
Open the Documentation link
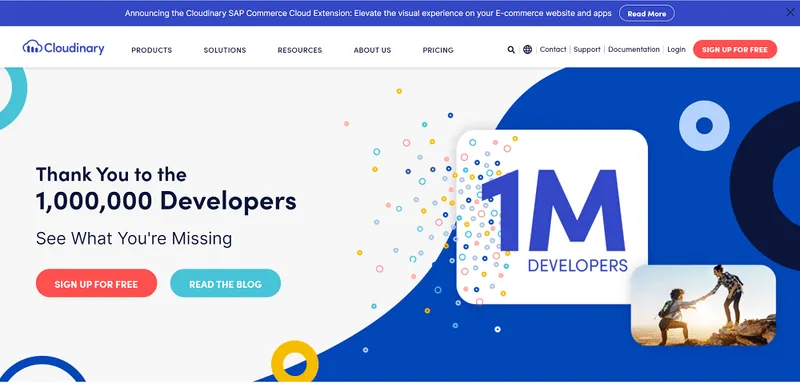coord(634,49)
